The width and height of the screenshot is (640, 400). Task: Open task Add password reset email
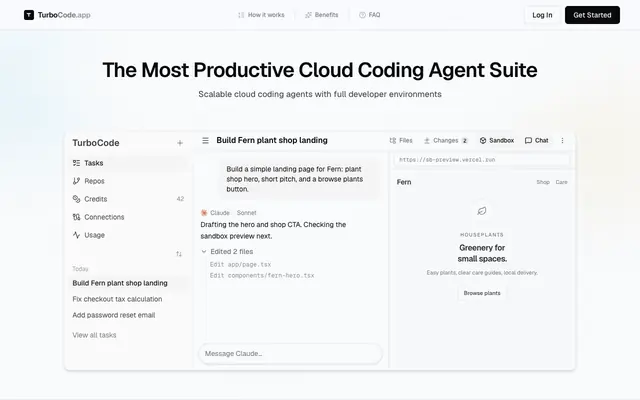(x=129, y=315)
